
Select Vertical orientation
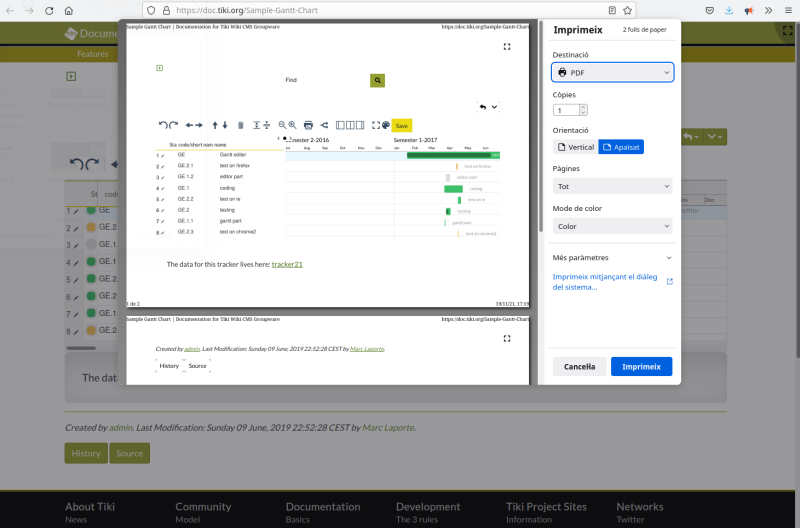pyautogui.click(x=576, y=147)
